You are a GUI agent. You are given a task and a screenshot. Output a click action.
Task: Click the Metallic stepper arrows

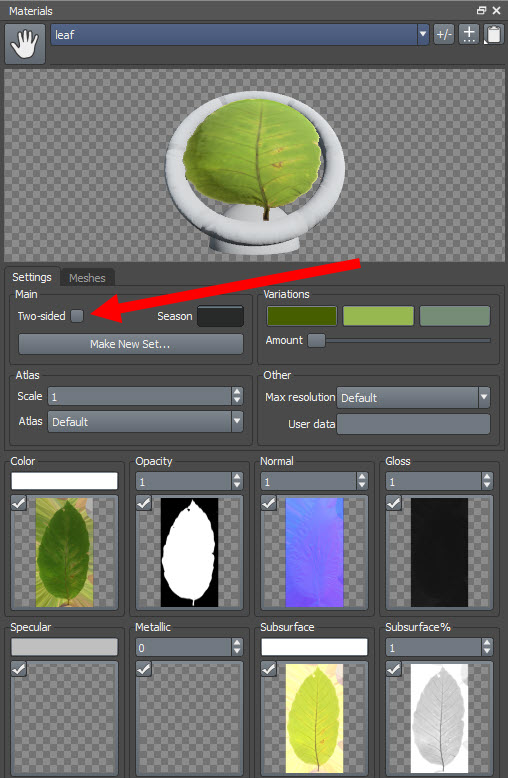pos(237,648)
